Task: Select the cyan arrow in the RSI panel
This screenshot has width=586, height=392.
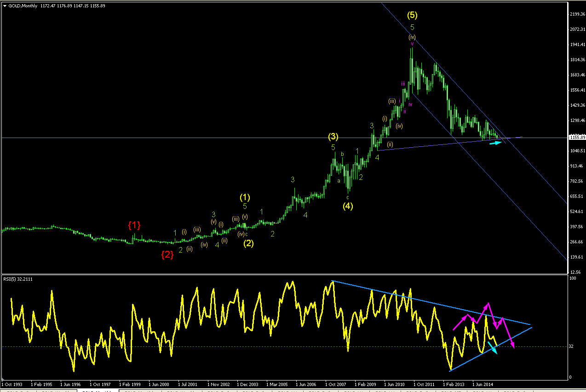Action: (x=493, y=349)
